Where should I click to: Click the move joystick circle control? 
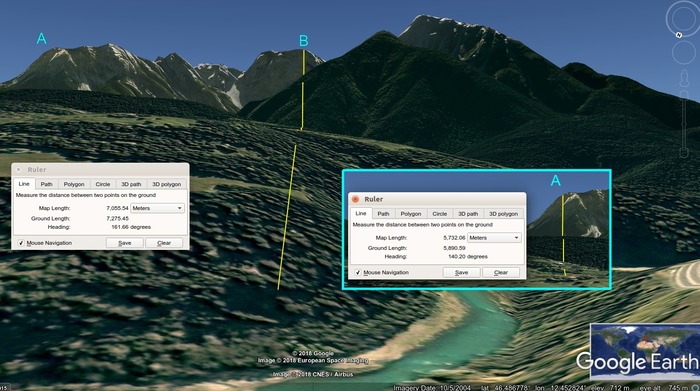point(683,53)
